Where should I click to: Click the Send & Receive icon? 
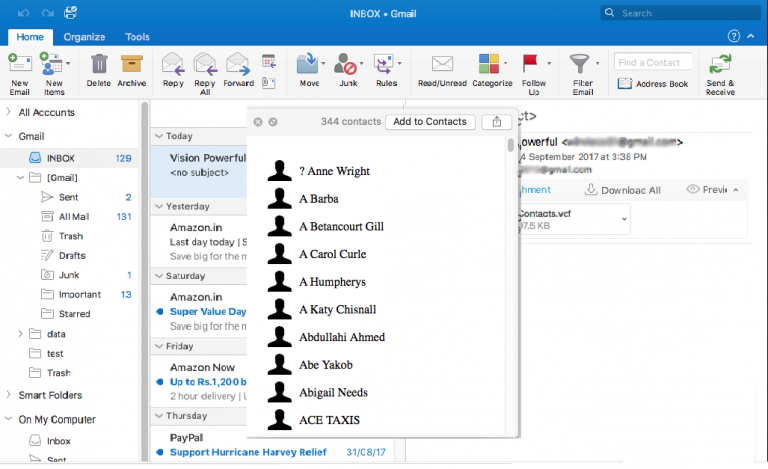[x=719, y=66]
